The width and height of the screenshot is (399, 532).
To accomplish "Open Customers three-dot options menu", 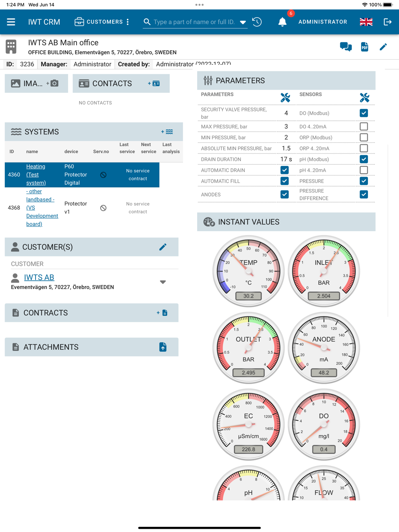I will [x=128, y=22].
